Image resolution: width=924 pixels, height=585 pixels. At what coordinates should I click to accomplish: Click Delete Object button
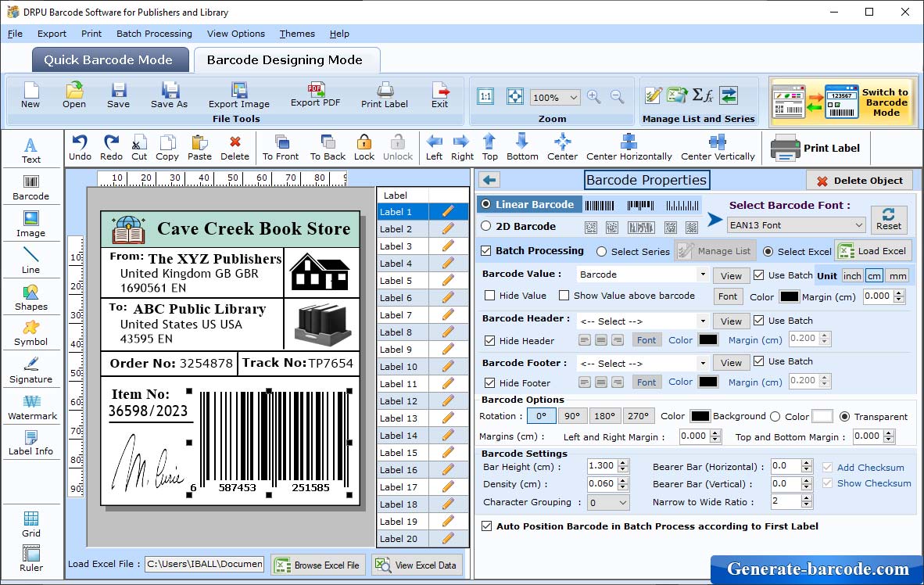[859, 181]
